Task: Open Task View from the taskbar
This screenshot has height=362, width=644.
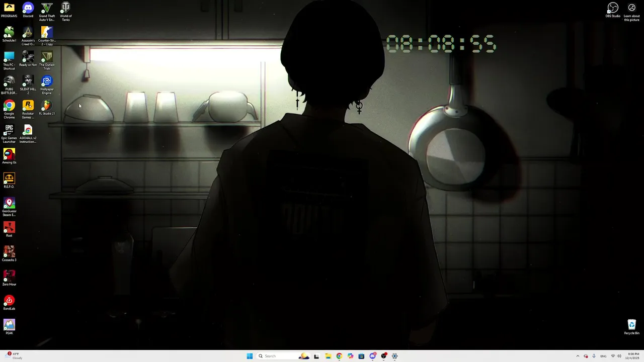Action: 316,356
